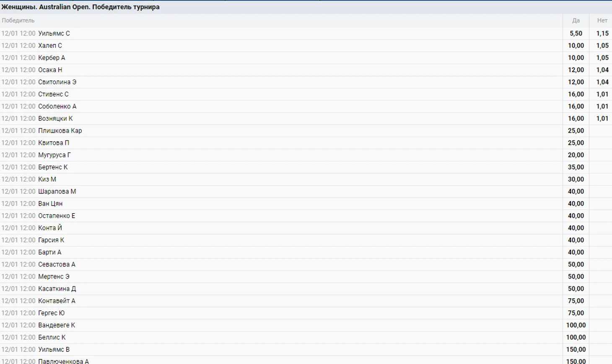Click the 40,00 odds for Остапенко Е
This screenshot has width=612, height=364.
[576, 216]
